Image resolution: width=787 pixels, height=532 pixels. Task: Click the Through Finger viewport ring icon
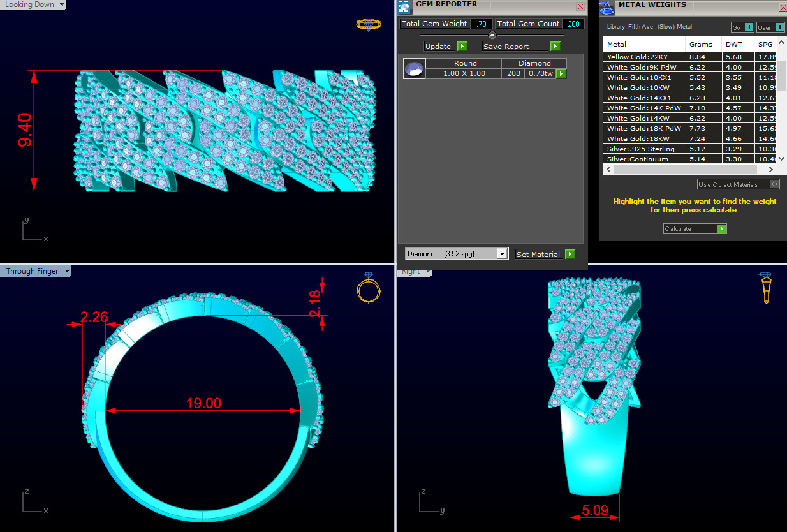(x=368, y=288)
